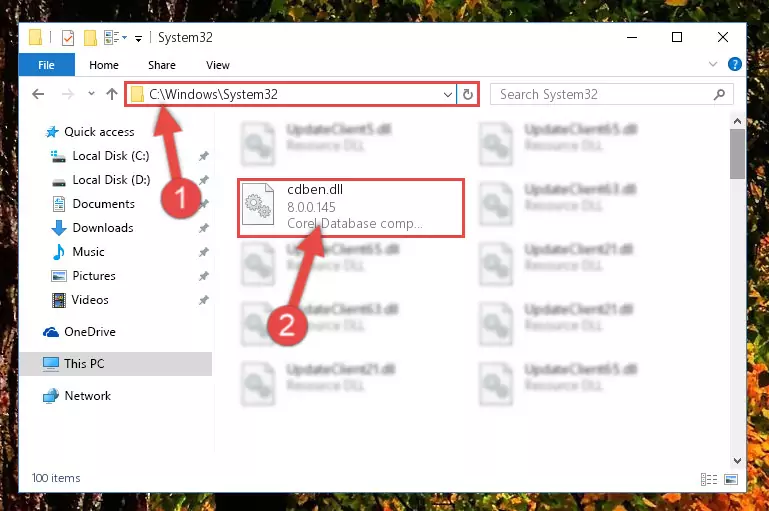Refresh the System32 folder view
Viewport: 769px width, 511px height.
coord(468,94)
